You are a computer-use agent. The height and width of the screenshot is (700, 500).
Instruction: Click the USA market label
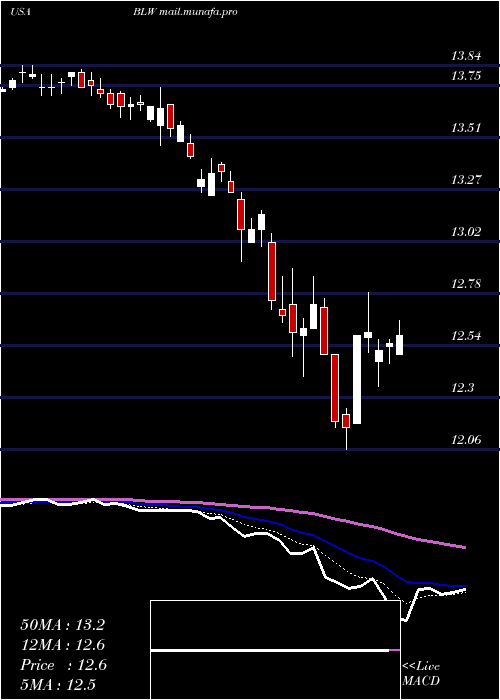tap(20, 12)
